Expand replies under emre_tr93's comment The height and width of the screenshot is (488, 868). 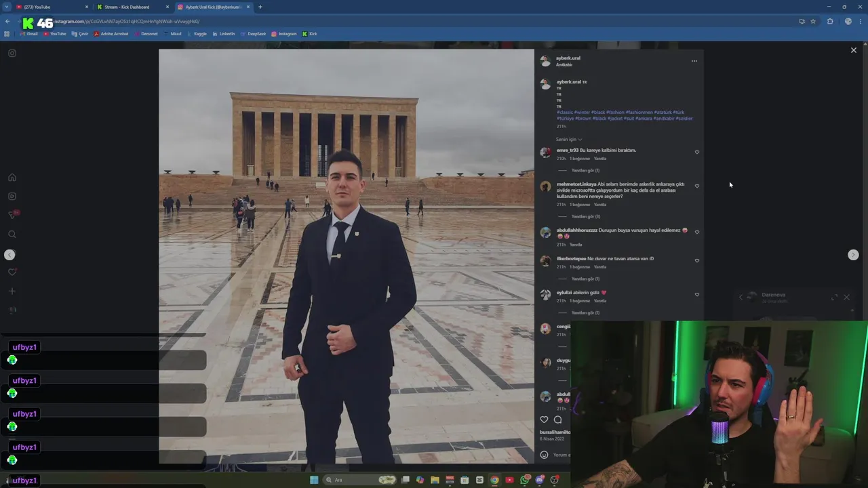tap(585, 170)
